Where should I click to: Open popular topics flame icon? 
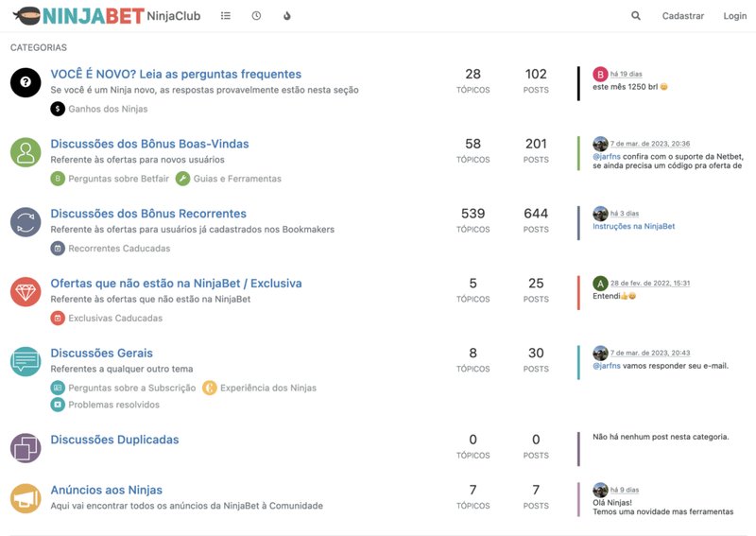(x=287, y=16)
